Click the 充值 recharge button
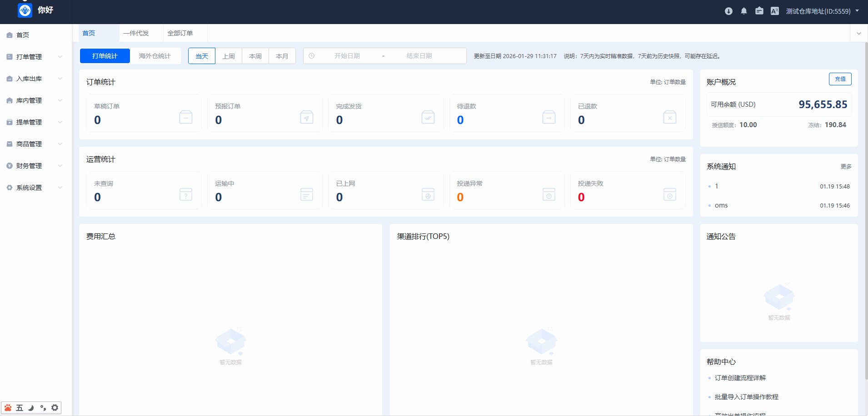Image resolution: width=868 pixels, height=416 pixels. tap(840, 79)
